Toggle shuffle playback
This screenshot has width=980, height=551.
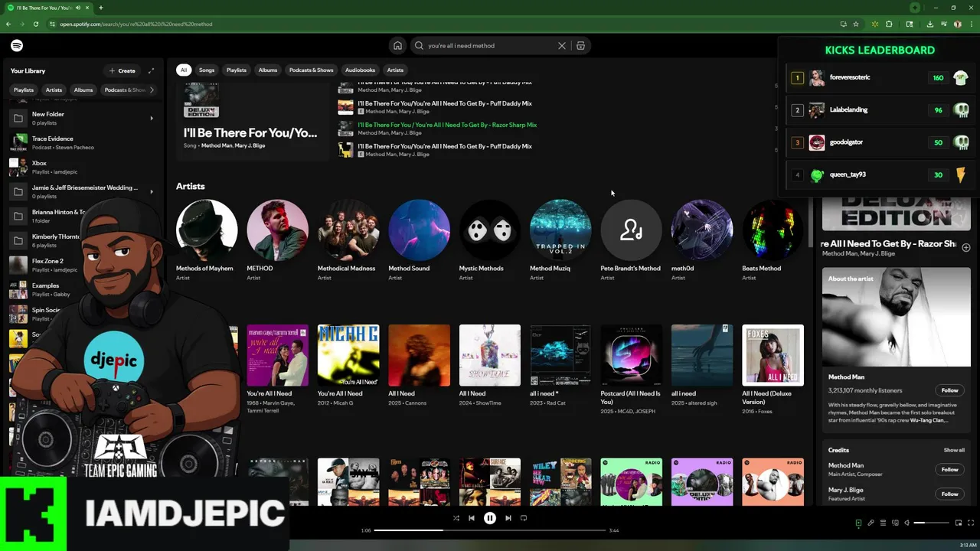coord(456,518)
